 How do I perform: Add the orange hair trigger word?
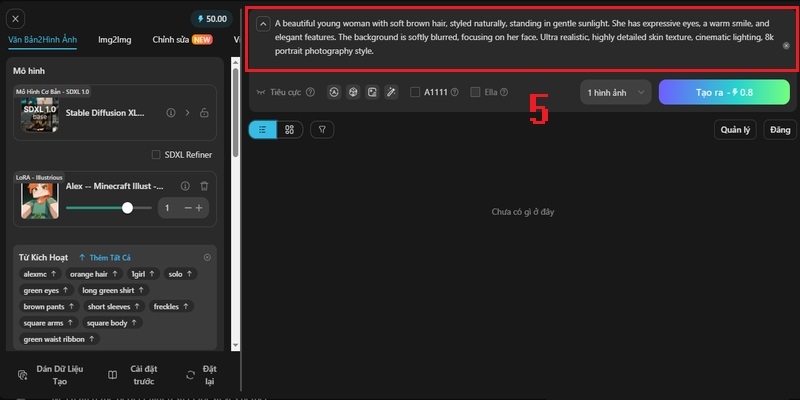pos(94,274)
